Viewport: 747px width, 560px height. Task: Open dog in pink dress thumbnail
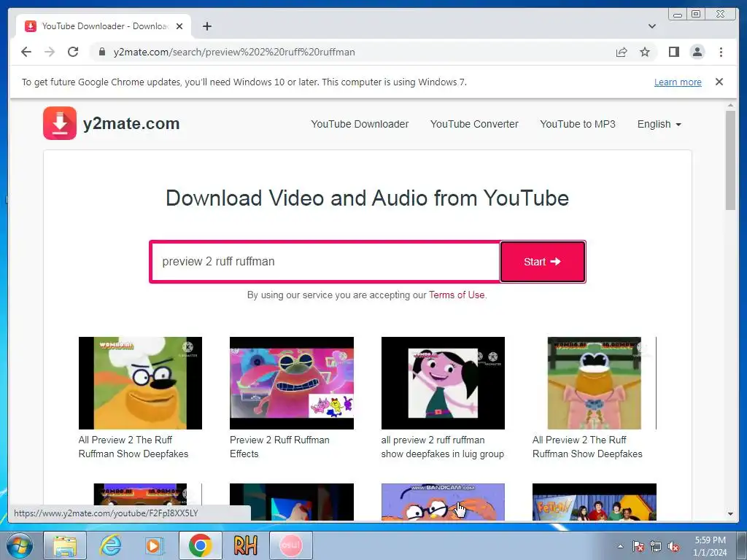point(594,383)
